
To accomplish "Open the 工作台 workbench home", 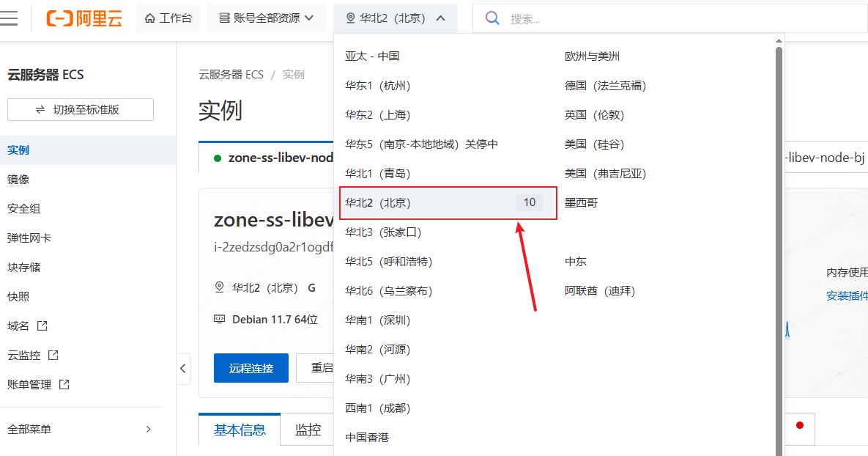I will (x=168, y=18).
